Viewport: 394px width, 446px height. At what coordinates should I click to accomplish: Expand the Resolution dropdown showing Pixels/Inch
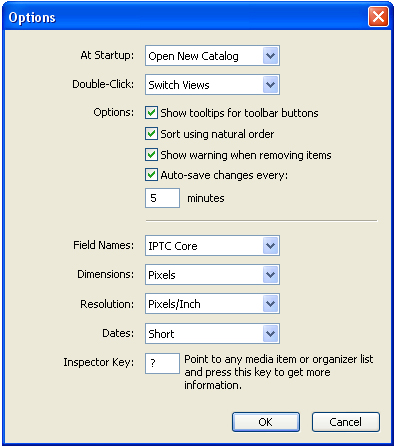pyautogui.click(x=212, y=304)
